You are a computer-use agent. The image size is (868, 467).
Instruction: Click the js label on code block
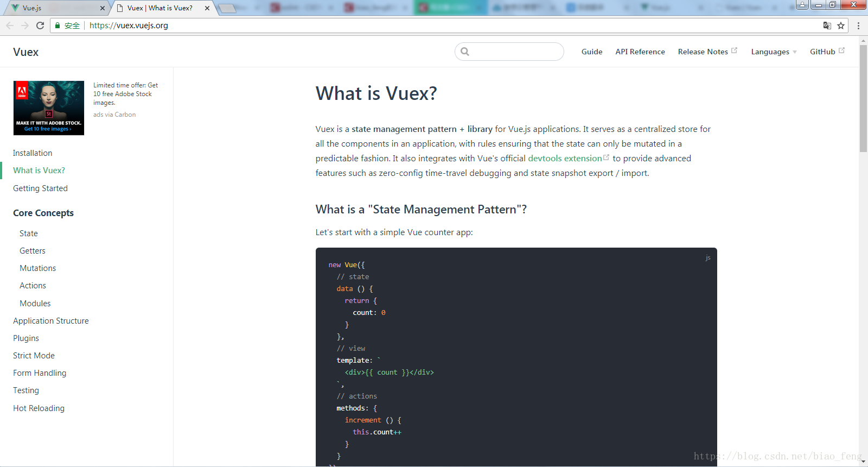click(x=708, y=257)
